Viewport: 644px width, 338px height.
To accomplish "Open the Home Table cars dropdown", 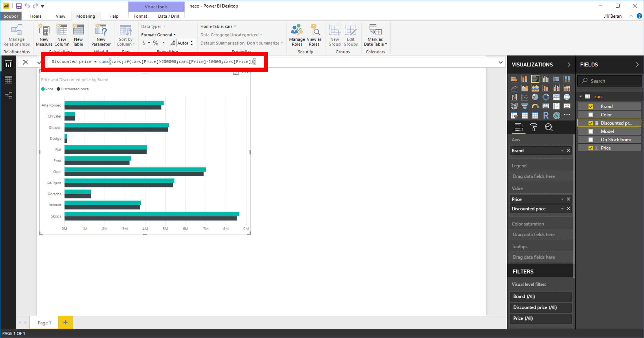I will 218,26.
